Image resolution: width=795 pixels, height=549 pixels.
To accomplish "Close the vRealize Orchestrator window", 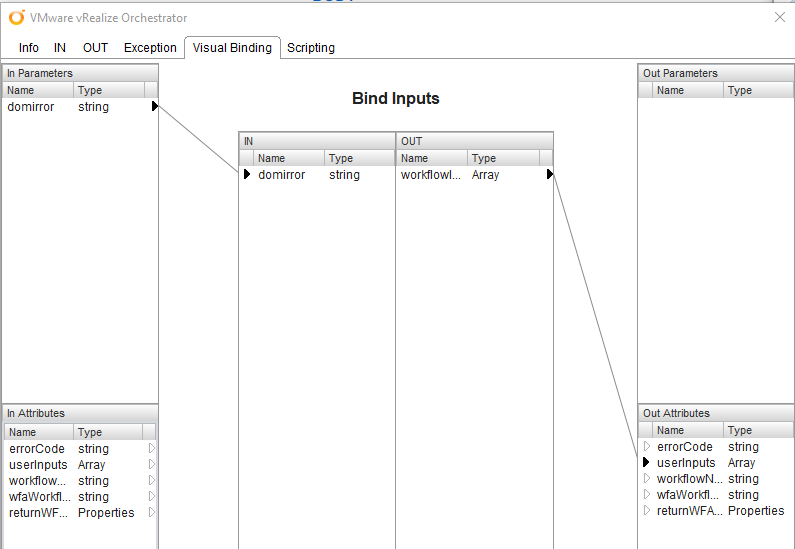I will 780,17.
